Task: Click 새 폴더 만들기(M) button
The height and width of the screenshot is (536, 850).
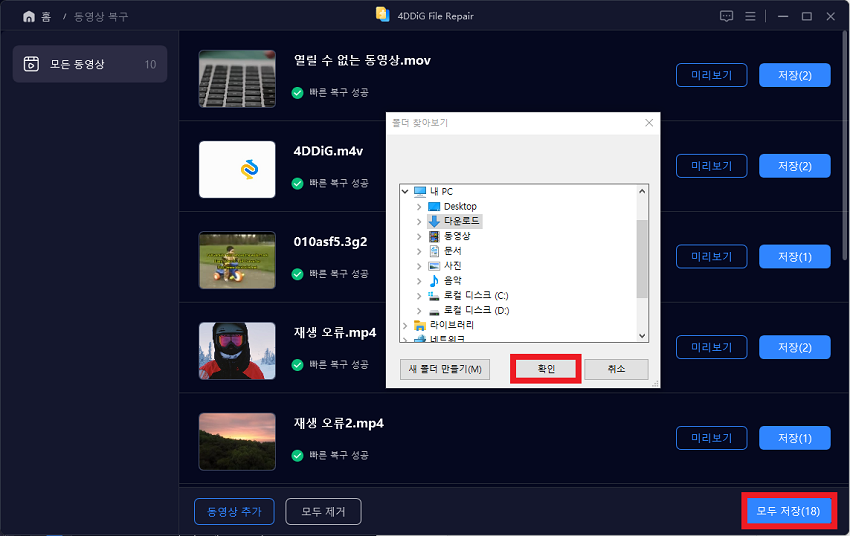Action: (x=445, y=369)
